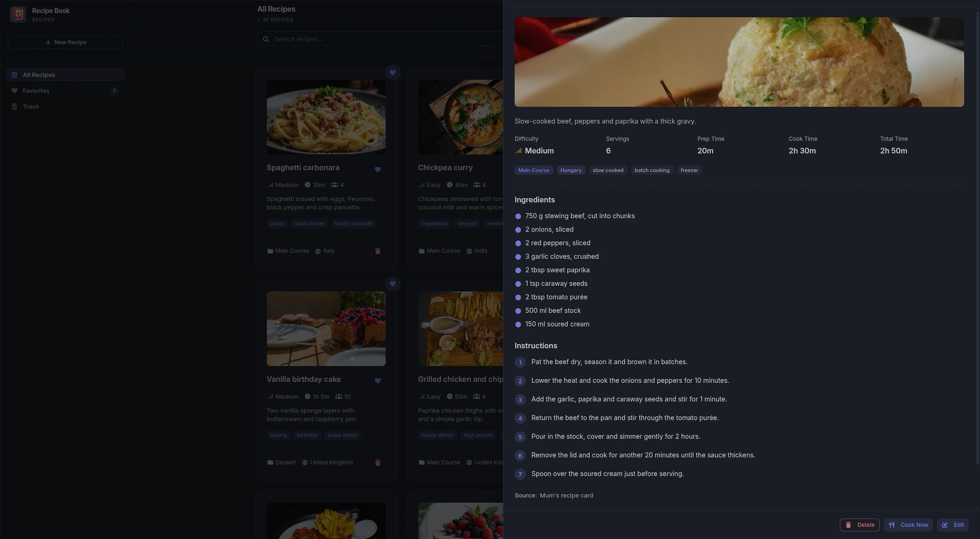The width and height of the screenshot is (980, 539).
Task: Click the batch cooking tag chip
Action: (652, 170)
